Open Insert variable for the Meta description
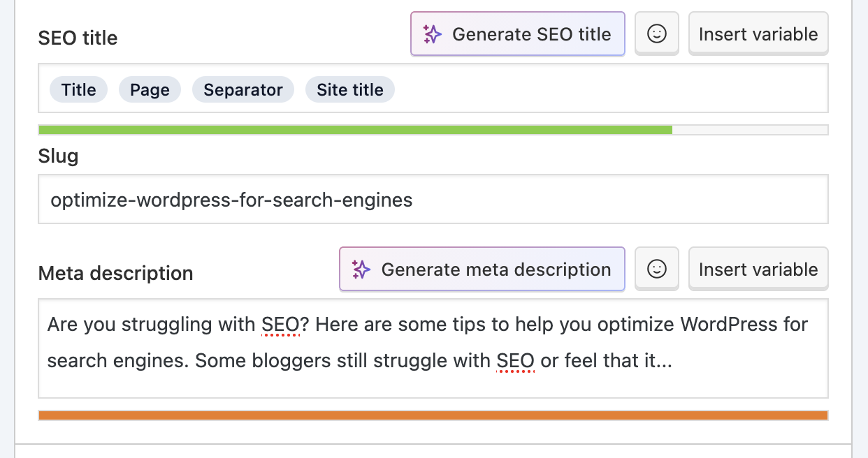 pos(758,269)
